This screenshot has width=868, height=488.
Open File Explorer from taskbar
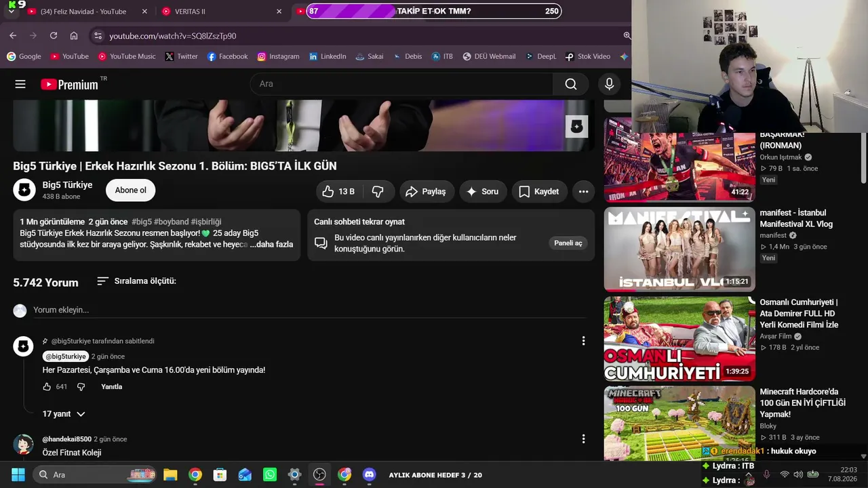tap(170, 474)
